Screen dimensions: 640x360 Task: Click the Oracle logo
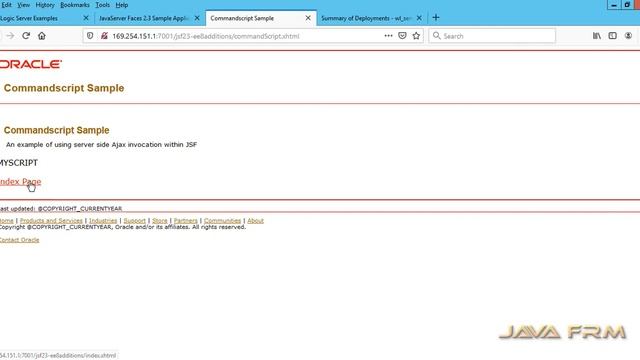tap(31, 64)
